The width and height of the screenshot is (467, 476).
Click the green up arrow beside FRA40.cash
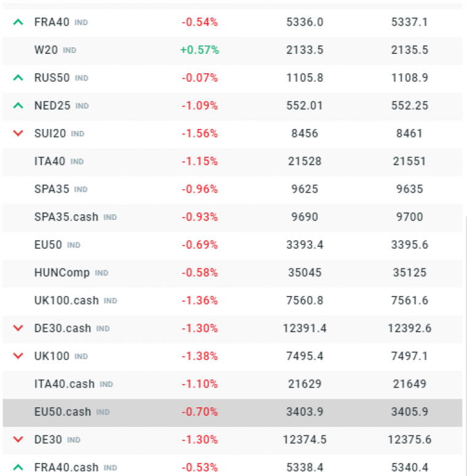[18, 467]
